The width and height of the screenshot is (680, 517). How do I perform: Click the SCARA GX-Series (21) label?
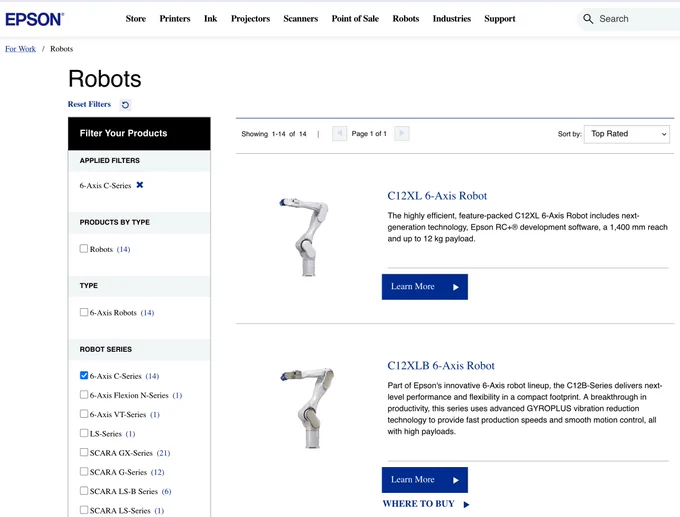click(130, 453)
